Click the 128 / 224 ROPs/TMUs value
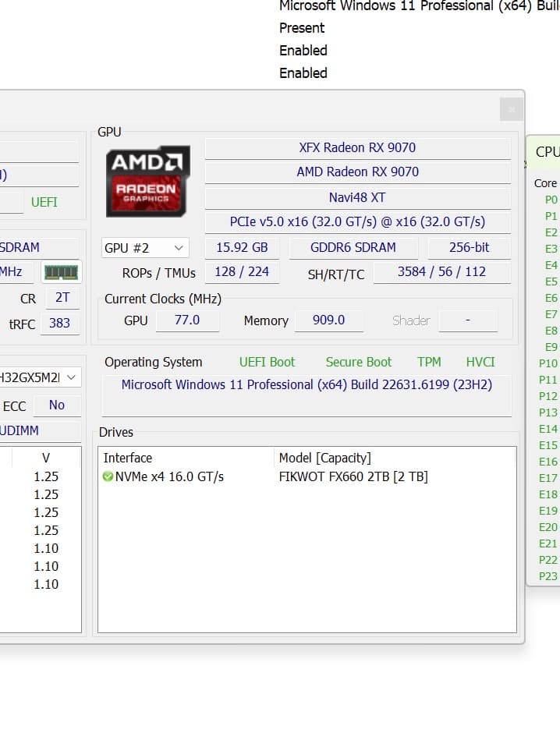 tap(242, 272)
